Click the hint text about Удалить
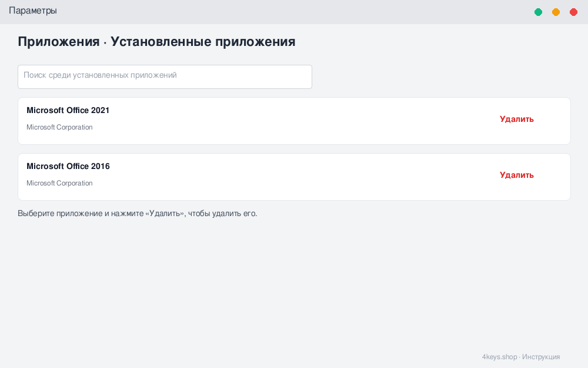This screenshot has height=368, width=588. (x=137, y=213)
